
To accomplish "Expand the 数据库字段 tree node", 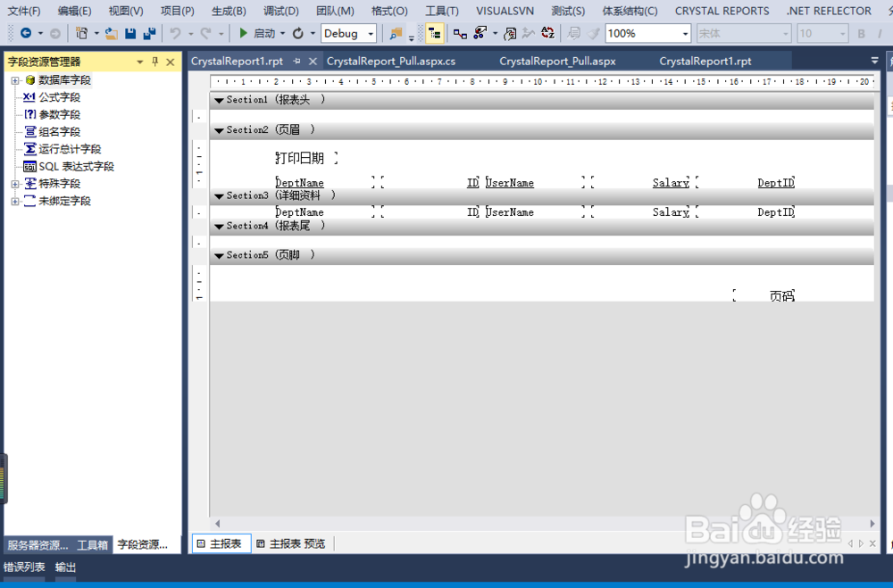I will coord(14,79).
